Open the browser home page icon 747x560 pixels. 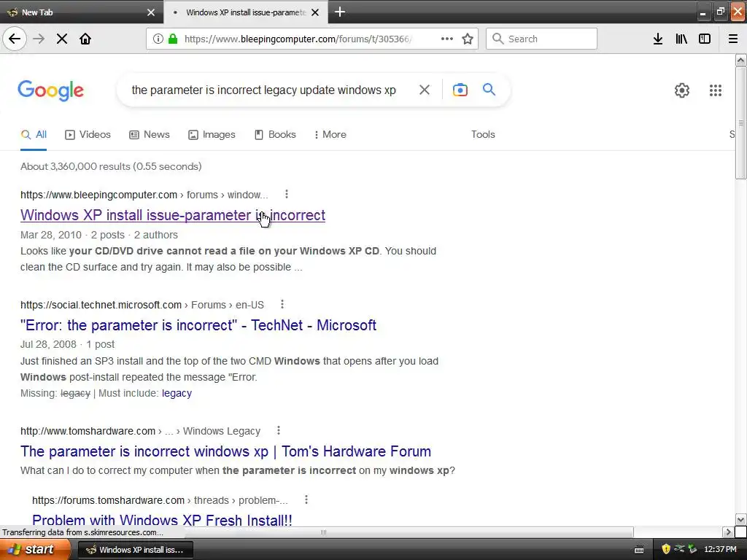85,39
